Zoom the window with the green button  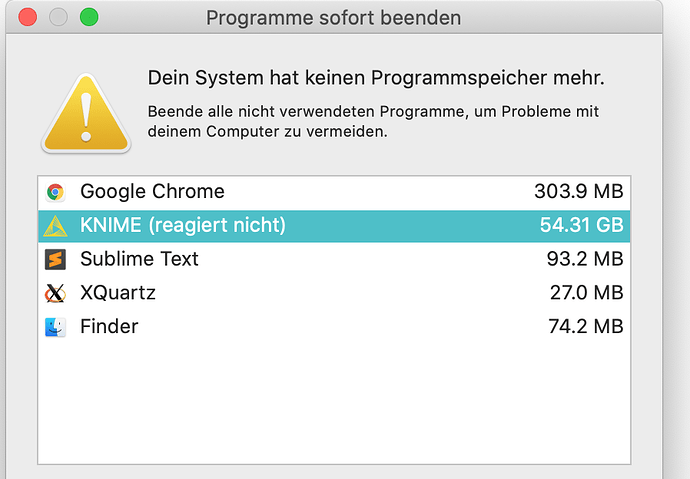(89, 17)
